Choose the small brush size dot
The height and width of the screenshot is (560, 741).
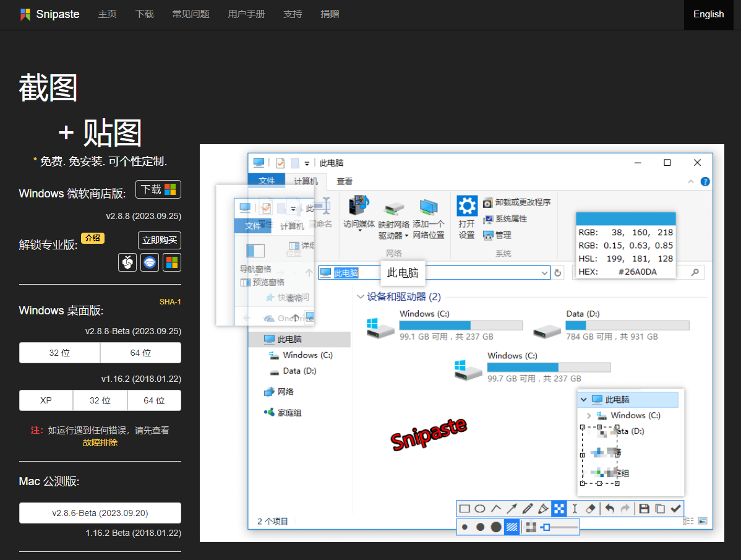tap(465, 527)
